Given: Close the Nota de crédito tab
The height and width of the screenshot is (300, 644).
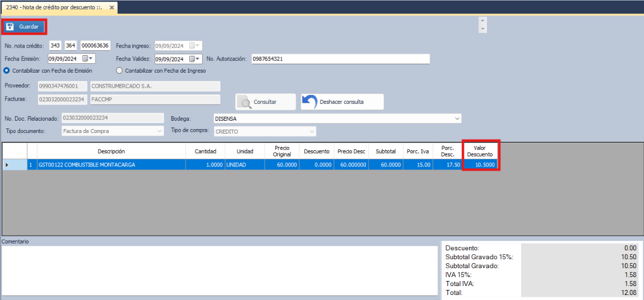Looking at the screenshot, I should pos(112,7).
